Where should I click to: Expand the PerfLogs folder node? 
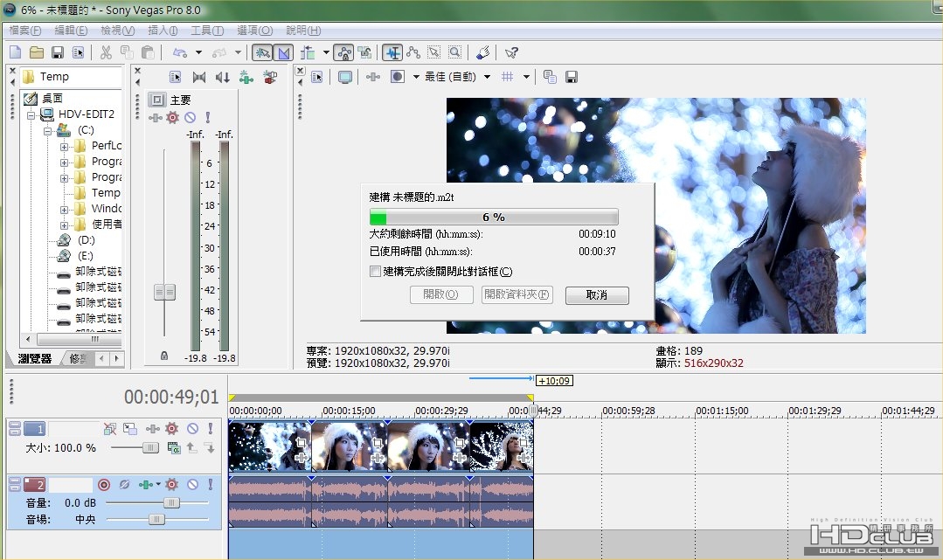click(64, 146)
